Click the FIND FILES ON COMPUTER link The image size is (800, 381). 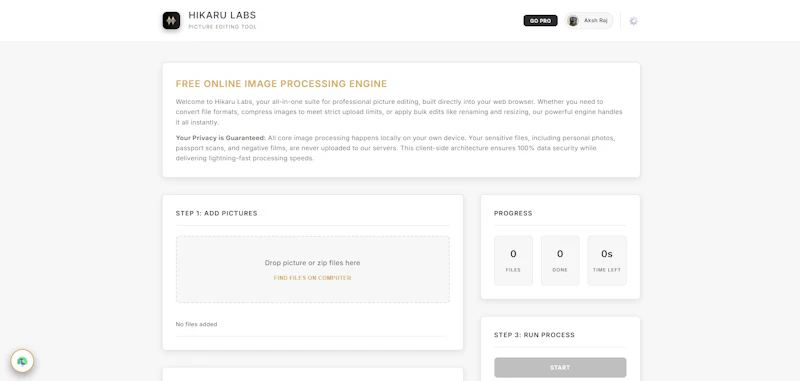pyautogui.click(x=312, y=278)
